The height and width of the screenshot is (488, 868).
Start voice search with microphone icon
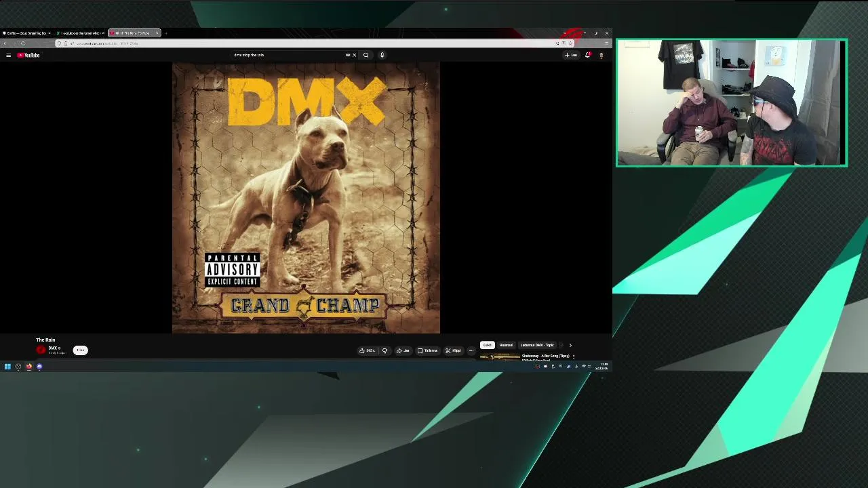click(382, 55)
